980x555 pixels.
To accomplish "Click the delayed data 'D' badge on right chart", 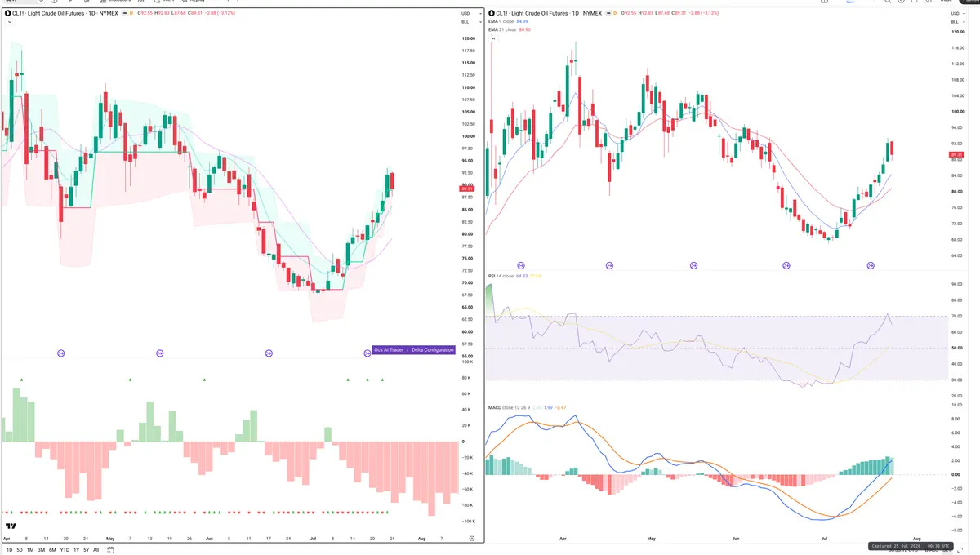I will click(x=614, y=14).
